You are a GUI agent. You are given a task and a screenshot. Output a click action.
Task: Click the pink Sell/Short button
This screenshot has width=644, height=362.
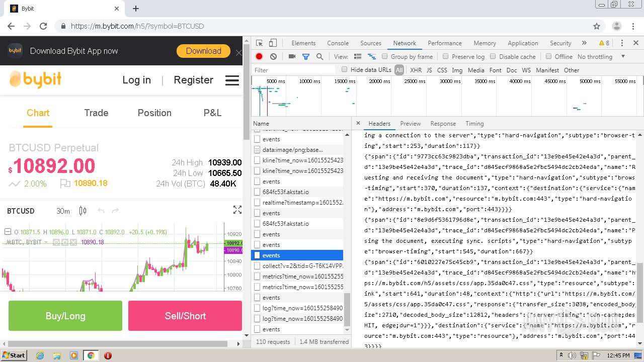[185, 316]
